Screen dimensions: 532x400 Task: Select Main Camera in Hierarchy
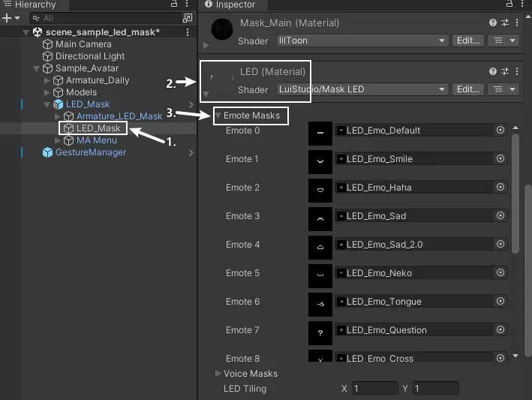(x=83, y=44)
